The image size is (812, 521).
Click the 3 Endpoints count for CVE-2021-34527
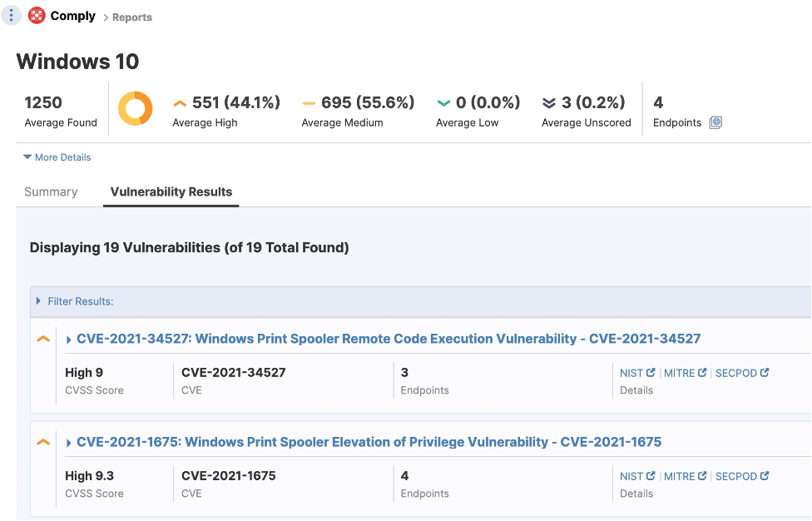click(404, 372)
